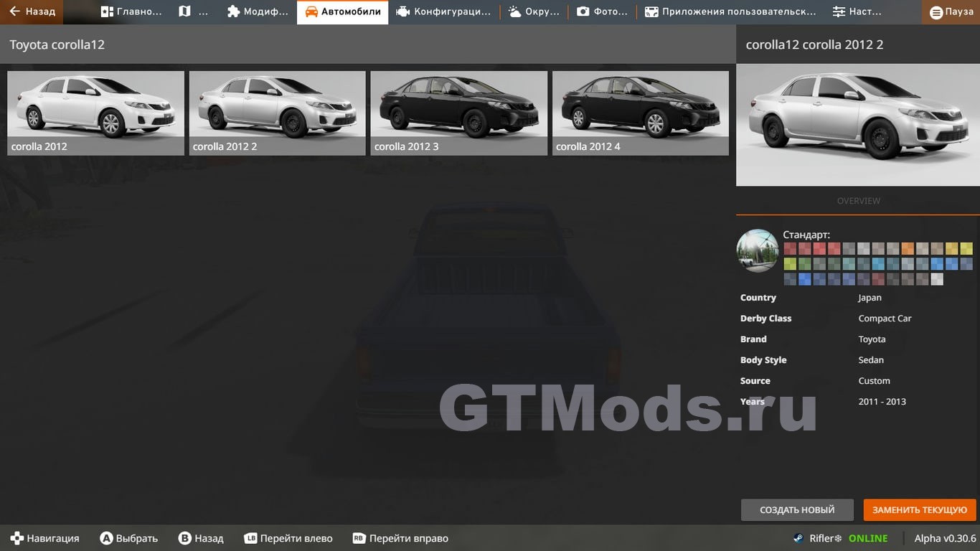Image resolution: width=980 pixels, height=551 pixels.
Task: Click the Source value Custom
Action: point(874,381)
